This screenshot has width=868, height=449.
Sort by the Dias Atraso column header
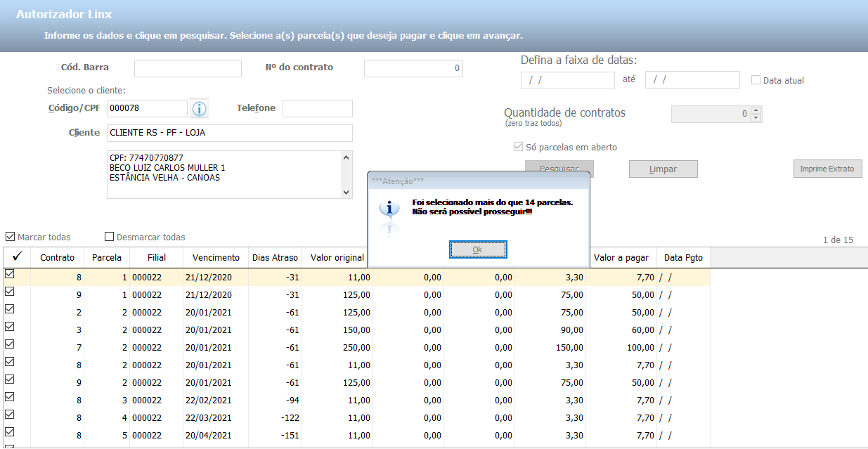click(x=276, y=257)
